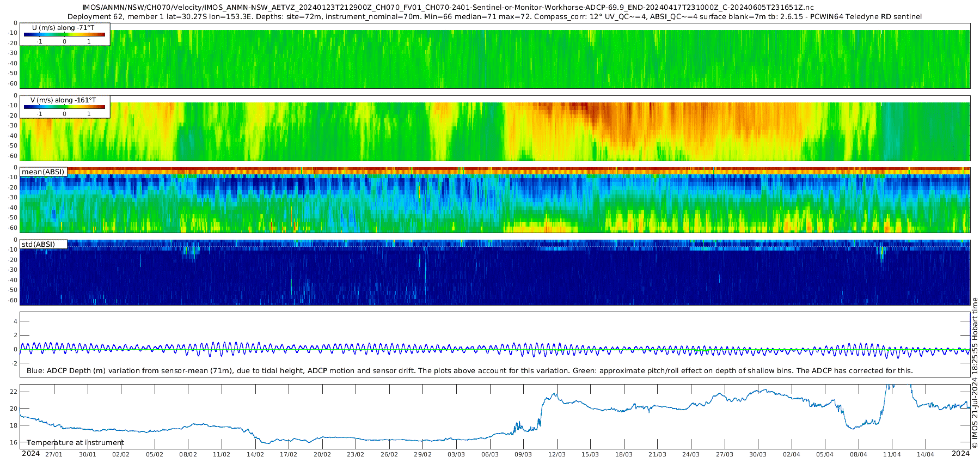Click the U velocity colorbar legend
This screenshot has width=980, height=463.
65,34
